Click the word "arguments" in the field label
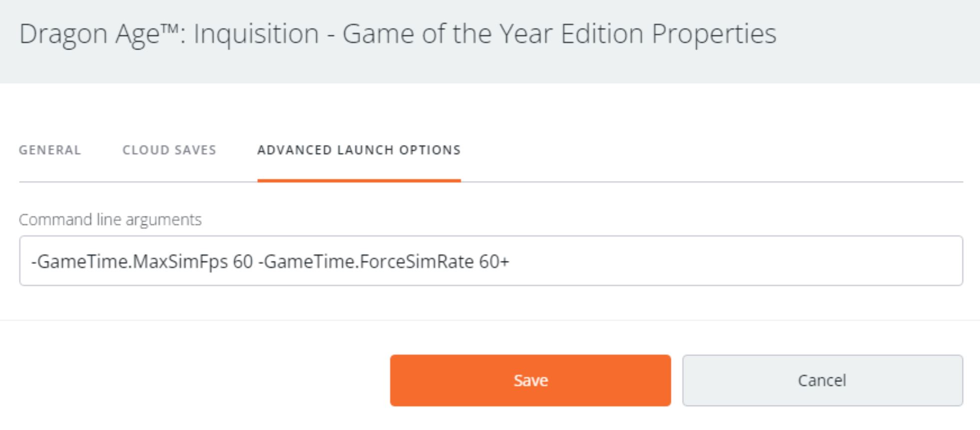The height and width of the screenshot is (430, 980). coord(164,219)
